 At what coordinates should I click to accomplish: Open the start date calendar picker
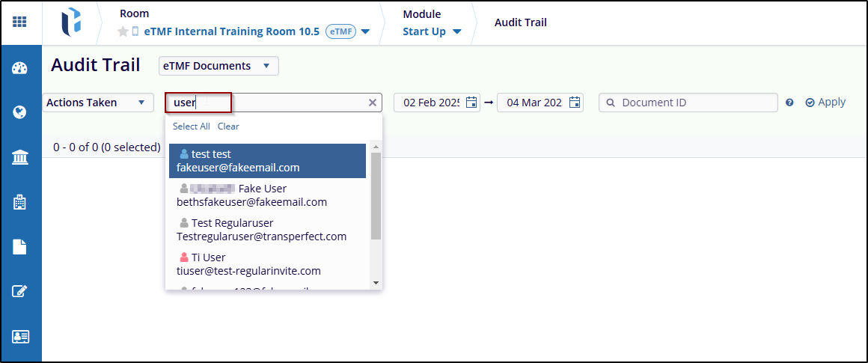(x=471, y=103)
